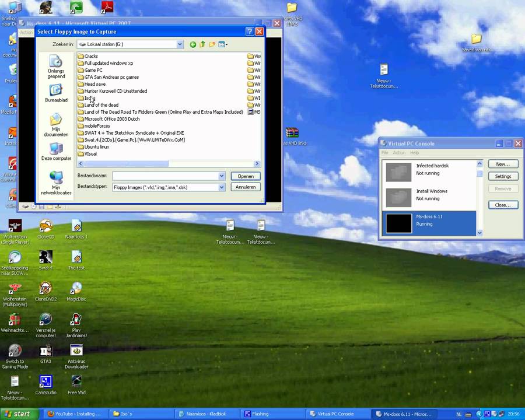525x420 pixels.
Task: Click New... button in Virtual PC Console
Action: point(503,164)
